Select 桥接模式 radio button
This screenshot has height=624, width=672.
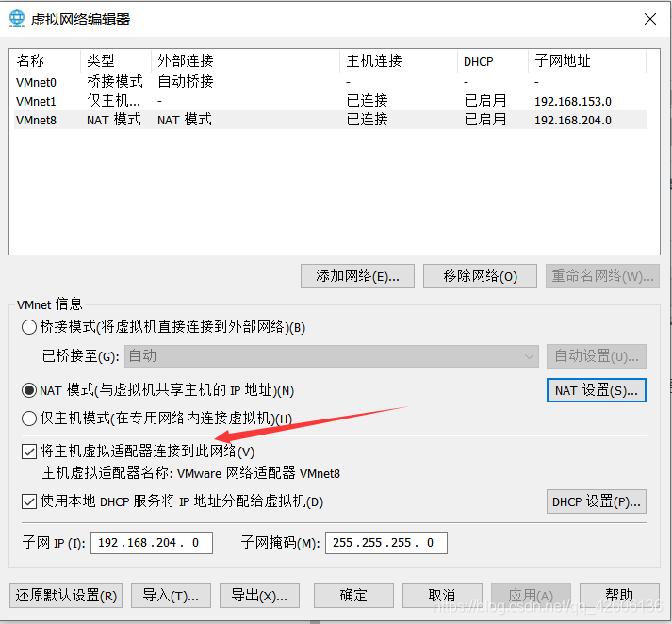point(29,327)
